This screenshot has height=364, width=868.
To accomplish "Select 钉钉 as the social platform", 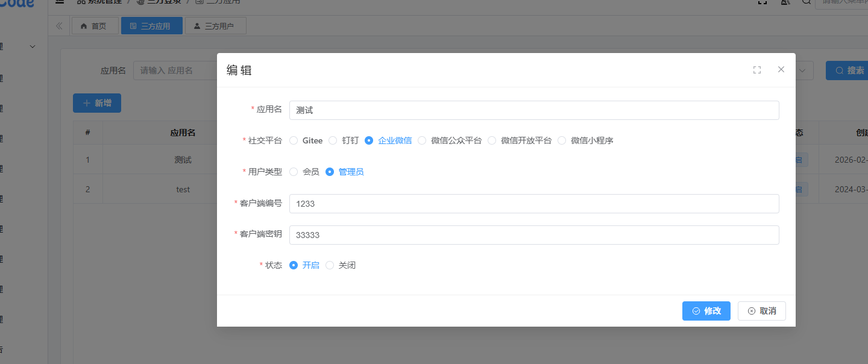I will tap(333, 140).
